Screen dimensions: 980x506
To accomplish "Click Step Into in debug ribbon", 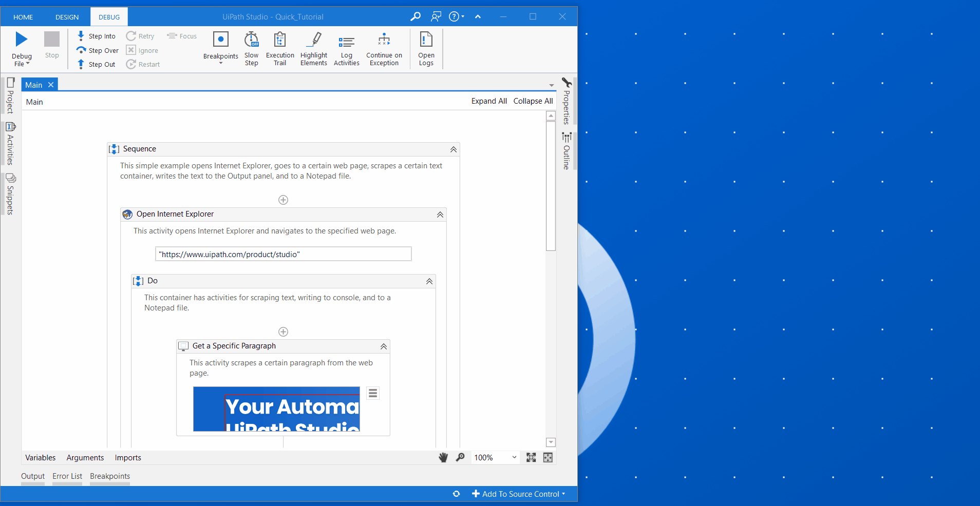I will [96, 36].
